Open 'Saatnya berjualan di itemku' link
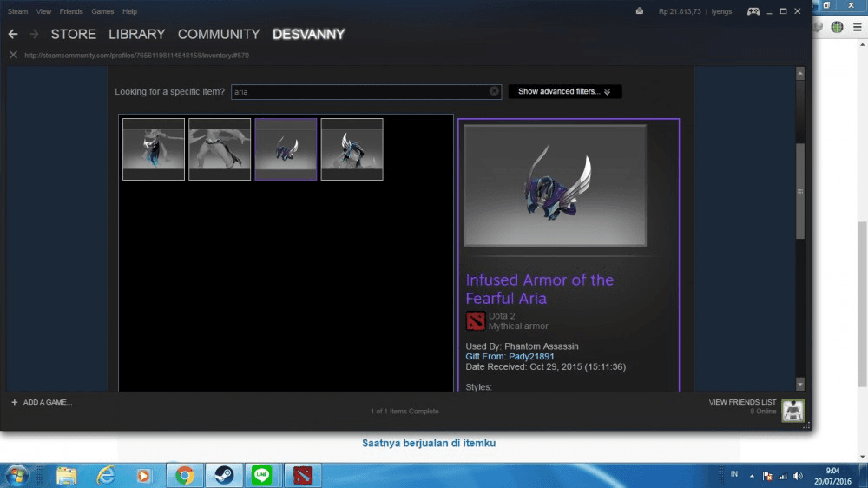 (x=429, y=443)
